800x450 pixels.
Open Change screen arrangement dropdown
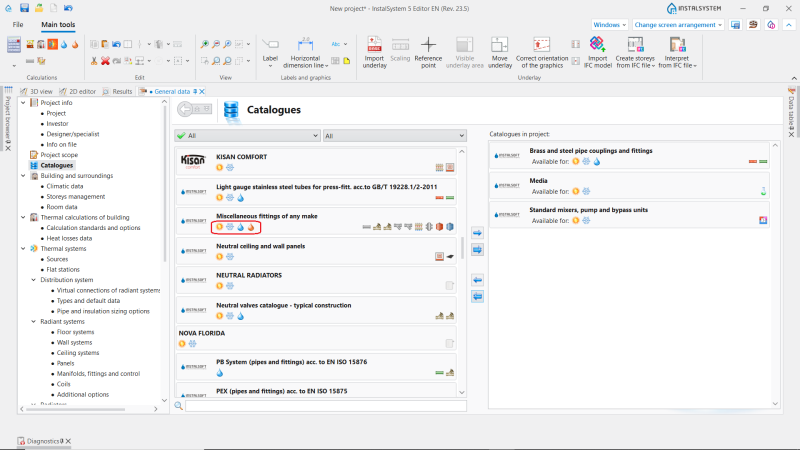[x=678, y=24]
